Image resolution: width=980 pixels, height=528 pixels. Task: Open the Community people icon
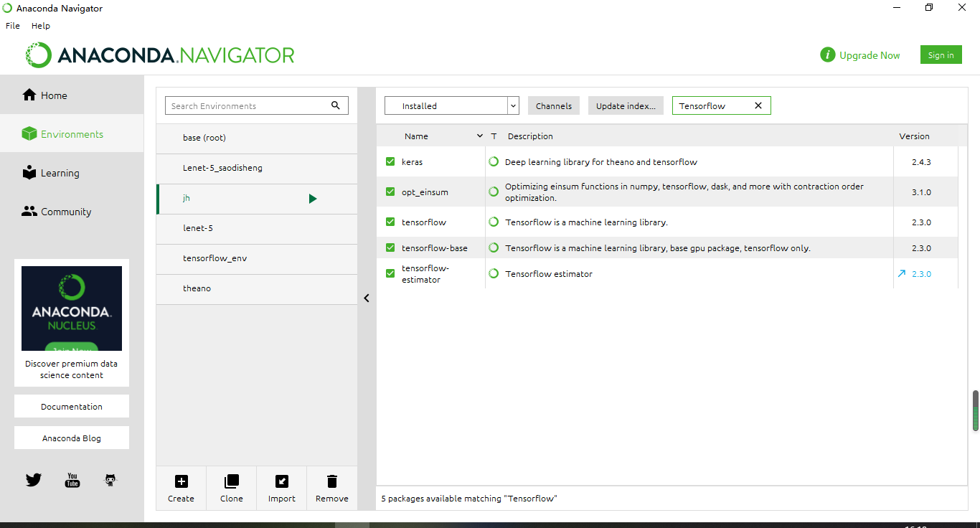coord(29,211)
